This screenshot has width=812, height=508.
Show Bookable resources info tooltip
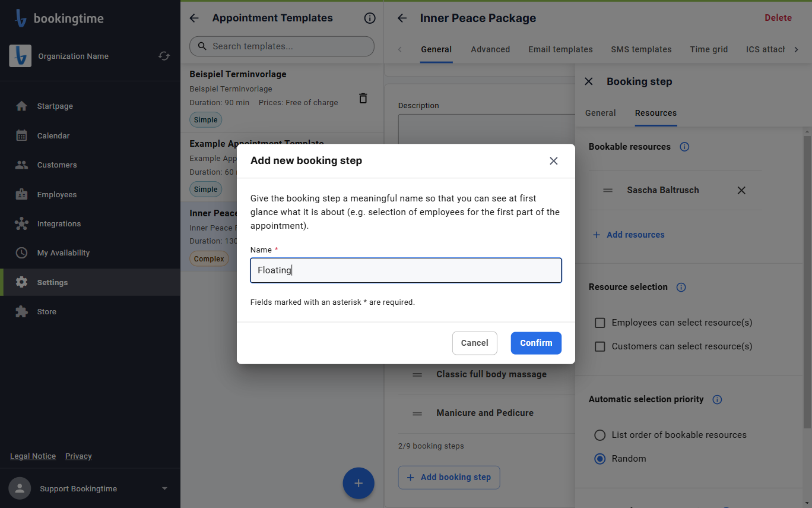click(684, 147)
